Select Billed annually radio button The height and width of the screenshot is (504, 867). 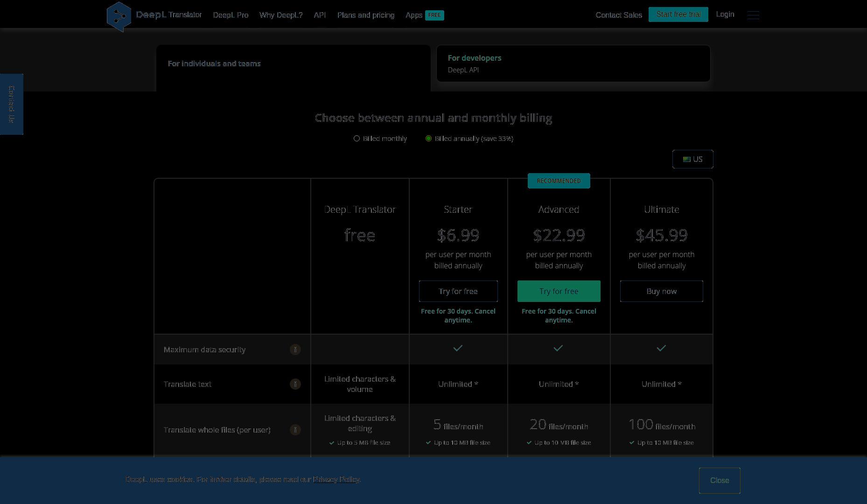coord(428,139)
